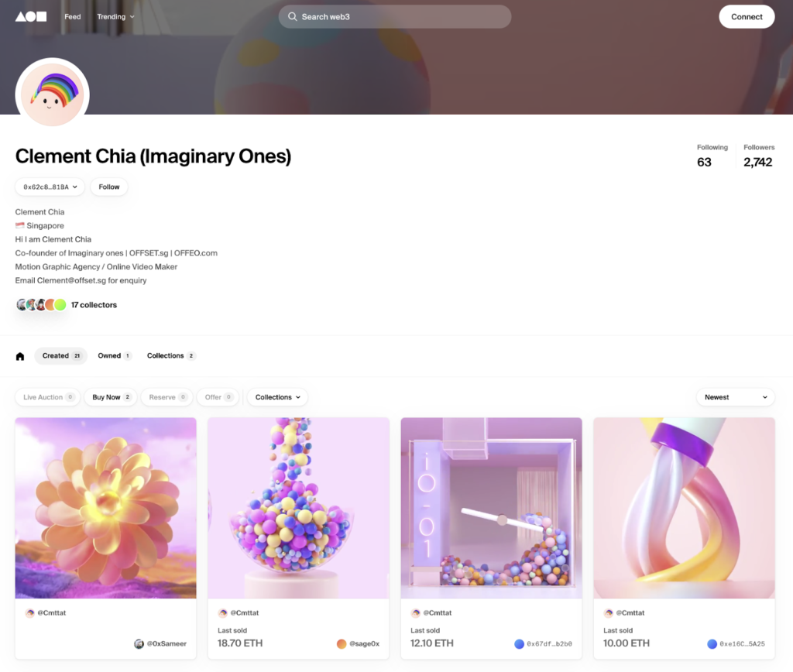This screenshot has height=672, width=793.
Task: Click the rainbow profile avatar
Action: pyautogui.click(x=53, y=94)
